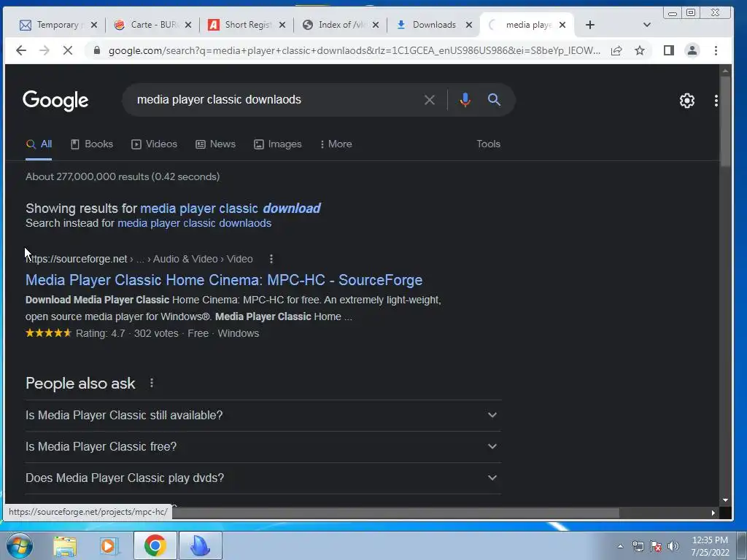The image size is (747, 560).
Task: Open Chrome's three-dot customize menu
Action: [x=716, y=50]
